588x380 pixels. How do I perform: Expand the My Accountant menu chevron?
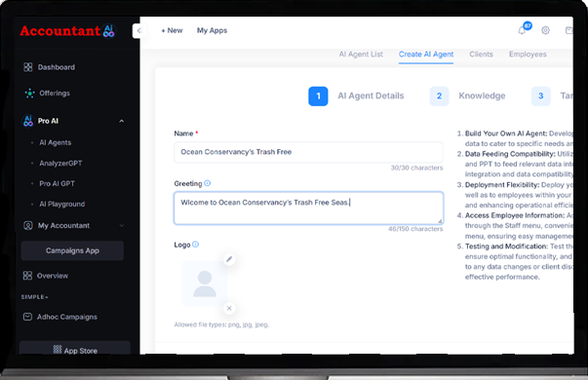121,226
